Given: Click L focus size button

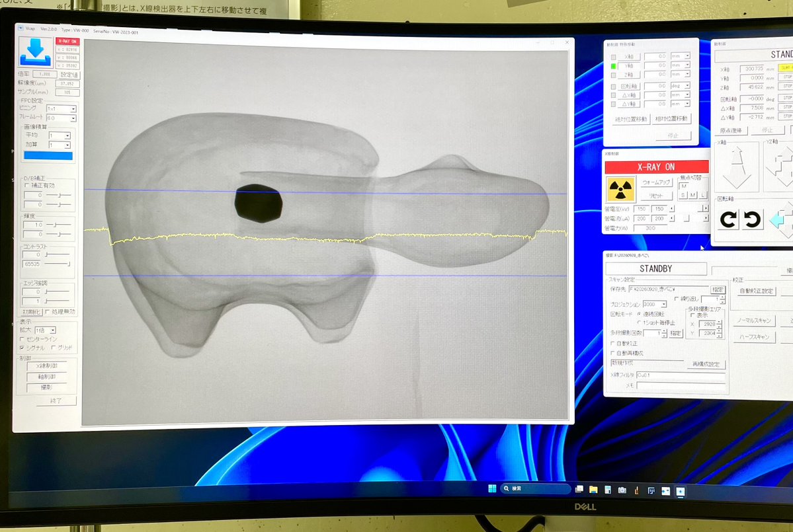Looking at the screenshot, I should 703,196.
